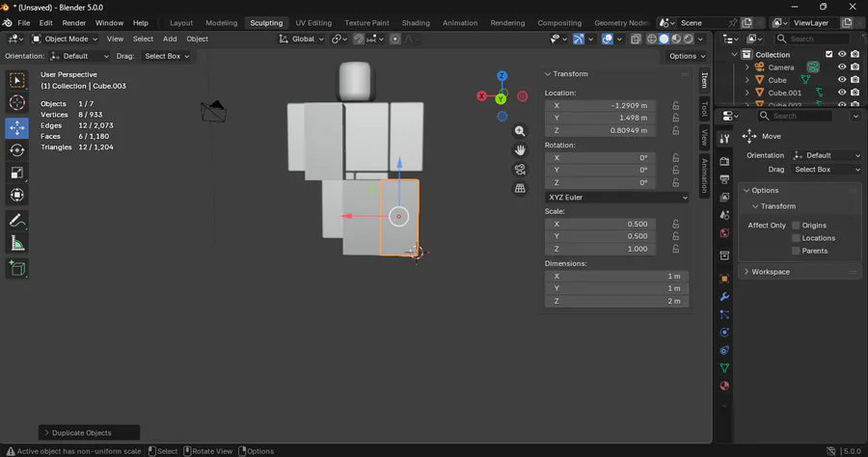Screen dimensions: 868x457
Task: Click the Scale X value slider field
Action: pos(602,224)
